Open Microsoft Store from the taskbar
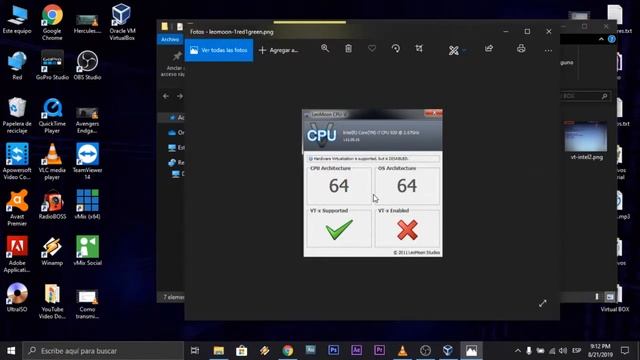The image size is (640, 360). (x=242, y=351)
